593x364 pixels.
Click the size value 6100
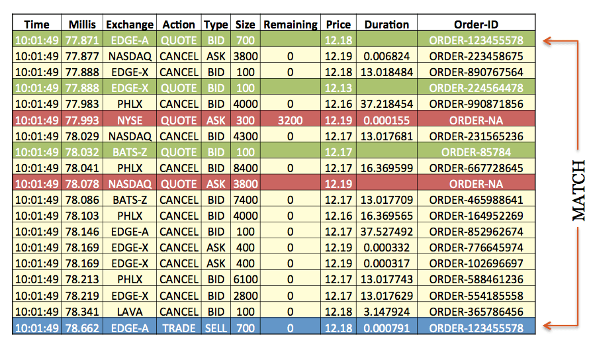tap(246, 279)
